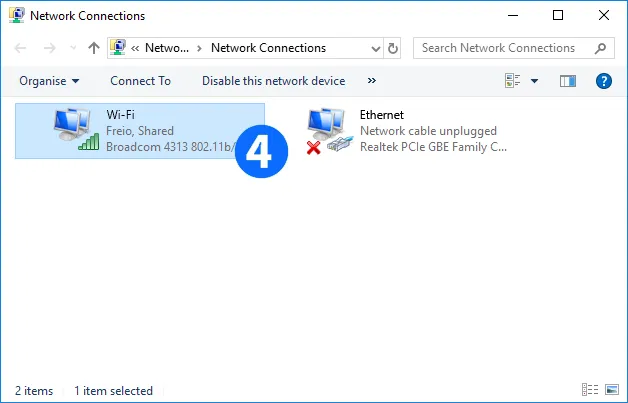
Task: Close the Network Connections window
Action: coord(604,16)
